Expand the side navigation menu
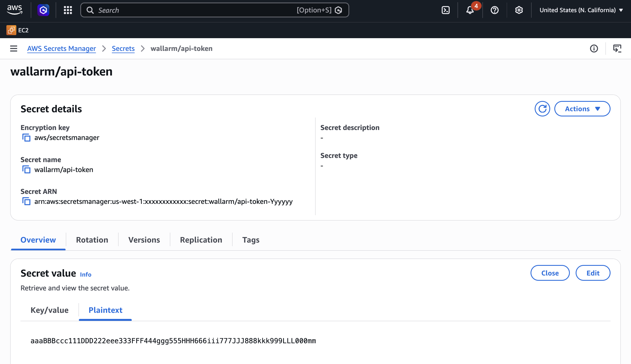Image resolution: width=631 pixels, height=364 pixels. pos(14,48)
